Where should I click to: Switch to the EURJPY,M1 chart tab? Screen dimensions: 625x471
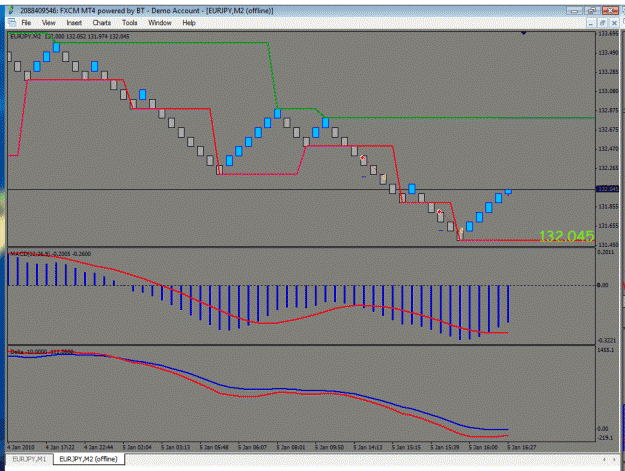point(29,459)
